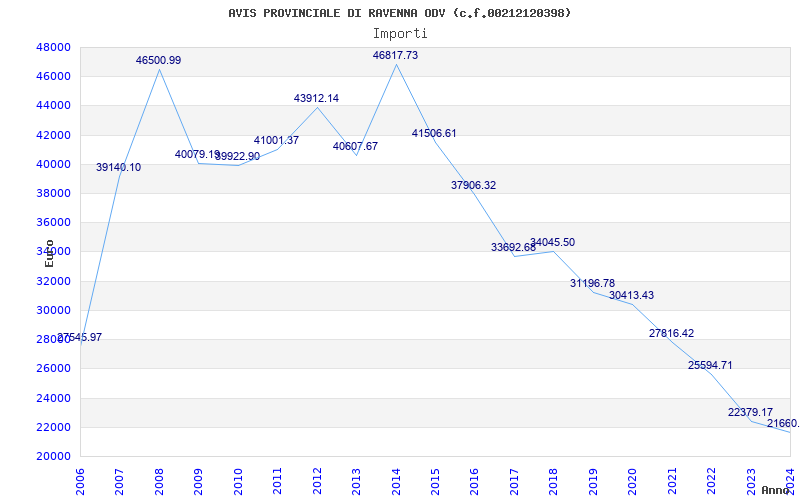Click year 2023 on the x-axis
Image resolution: width=800 pixels, height=500 pixels.
tap(751, 481)
